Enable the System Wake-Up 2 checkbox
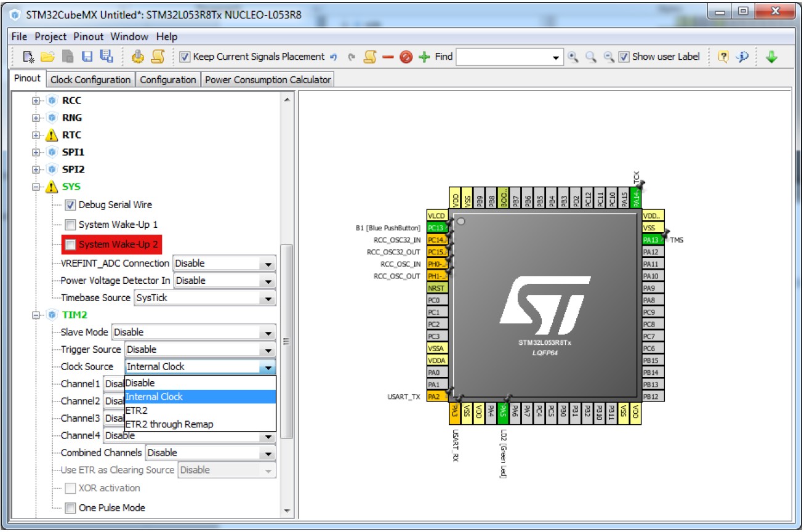 (71, 244)
